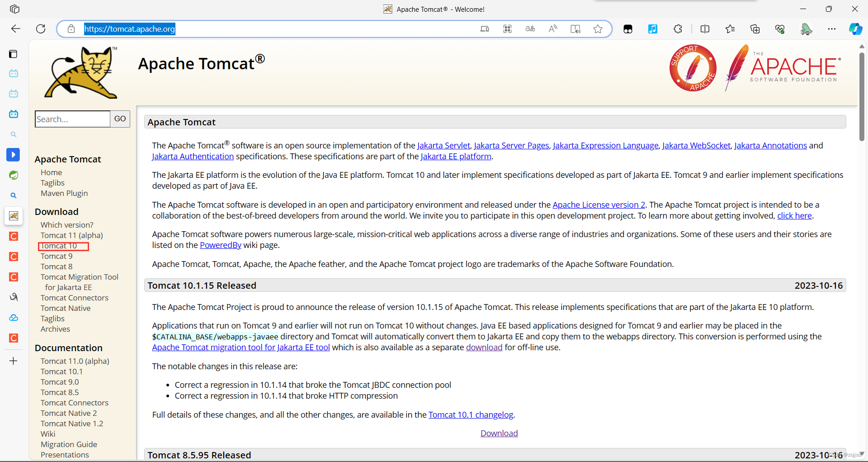Go back to previous page
Viewport: 868px width, 462px height.
tap(16, 29)
